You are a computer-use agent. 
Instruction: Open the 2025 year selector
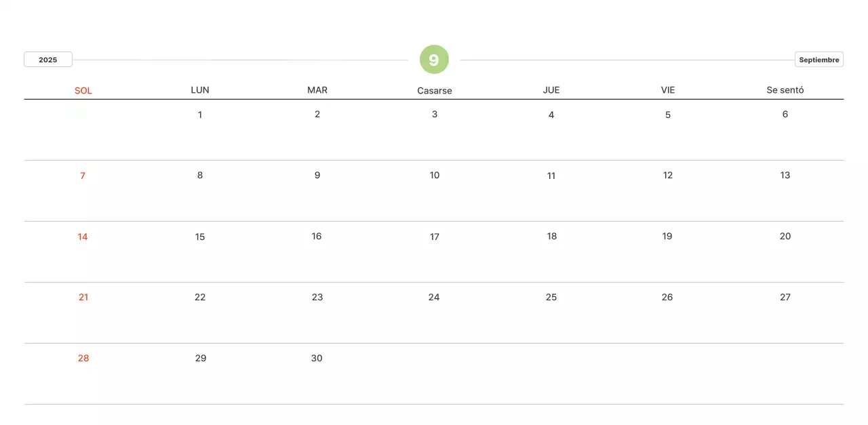tap(48, 60)
